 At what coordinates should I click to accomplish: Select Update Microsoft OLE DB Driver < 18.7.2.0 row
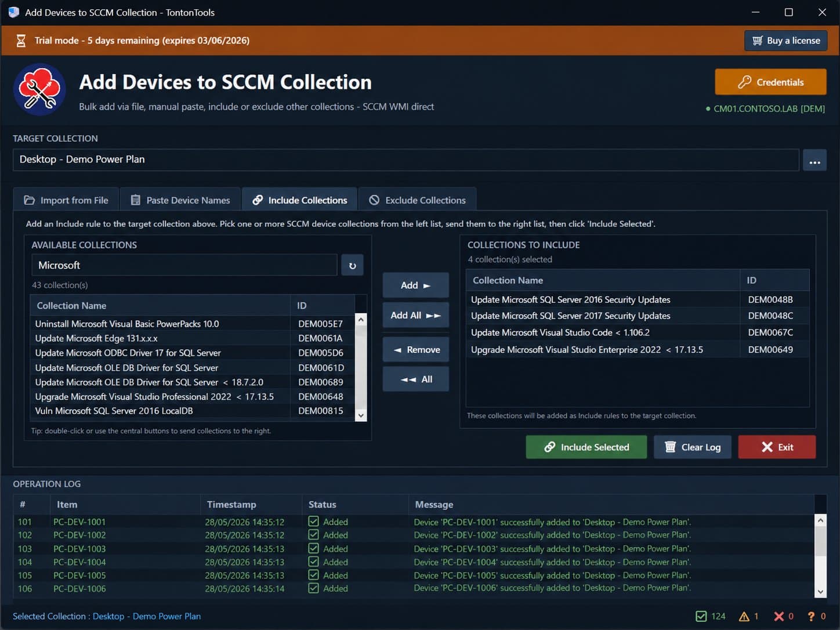point(192,382)
